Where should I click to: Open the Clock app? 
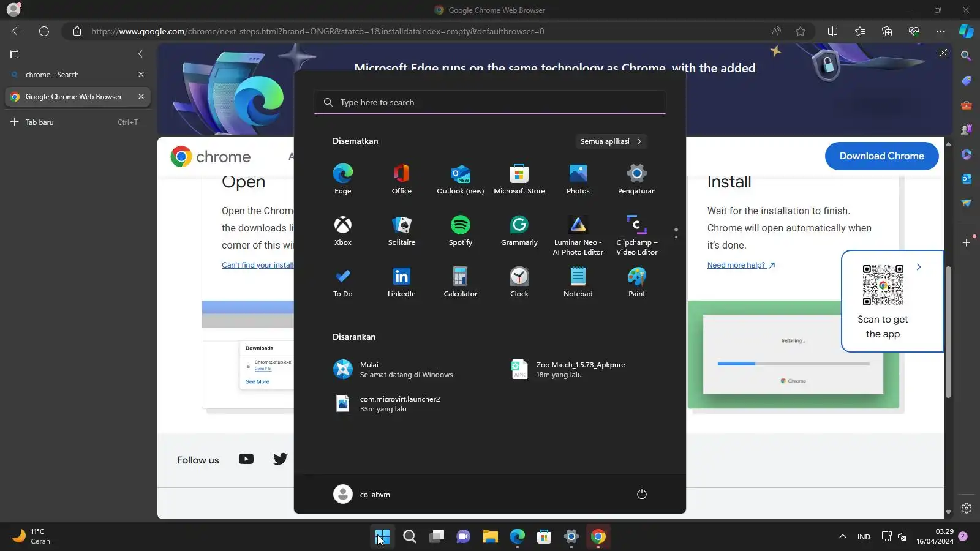pyautogui.click(x=519, y=282)
